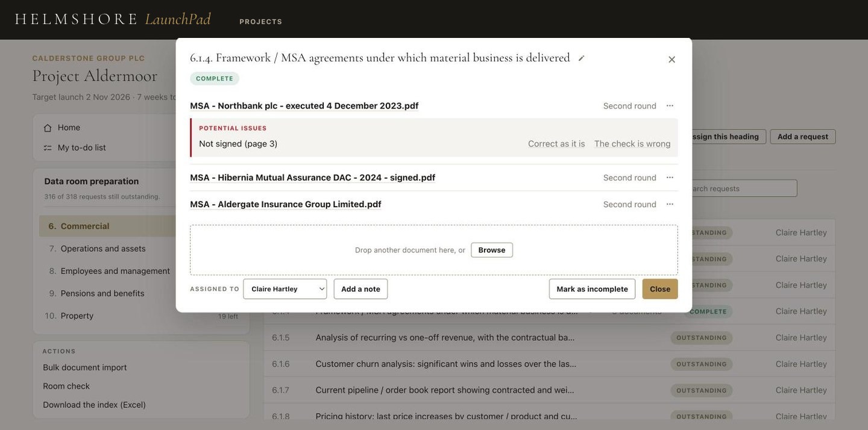Image resolution: width=868 pixels, height=430 pixels.
Task: Click the Browse button
Action: point(492,250)
